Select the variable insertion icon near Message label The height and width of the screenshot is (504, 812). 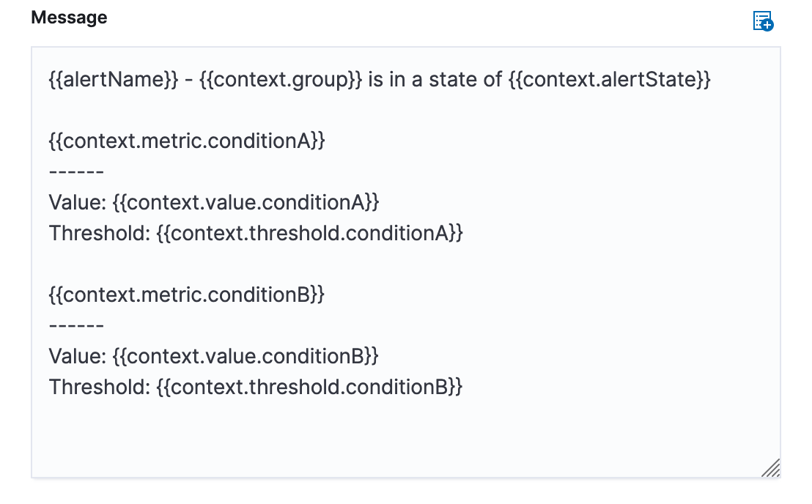click(763, 22)
